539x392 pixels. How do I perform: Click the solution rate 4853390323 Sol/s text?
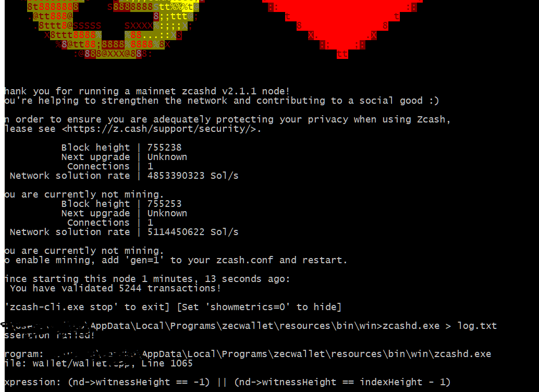193,176
